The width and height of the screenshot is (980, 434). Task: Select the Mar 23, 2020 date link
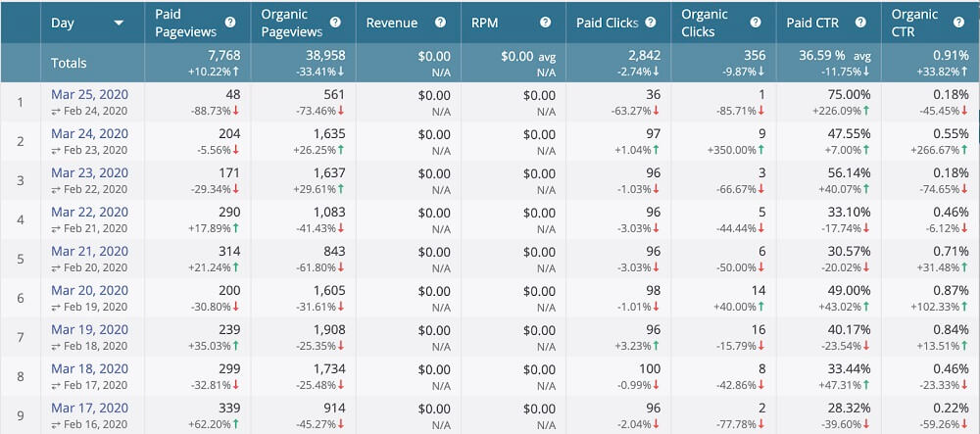89,172
